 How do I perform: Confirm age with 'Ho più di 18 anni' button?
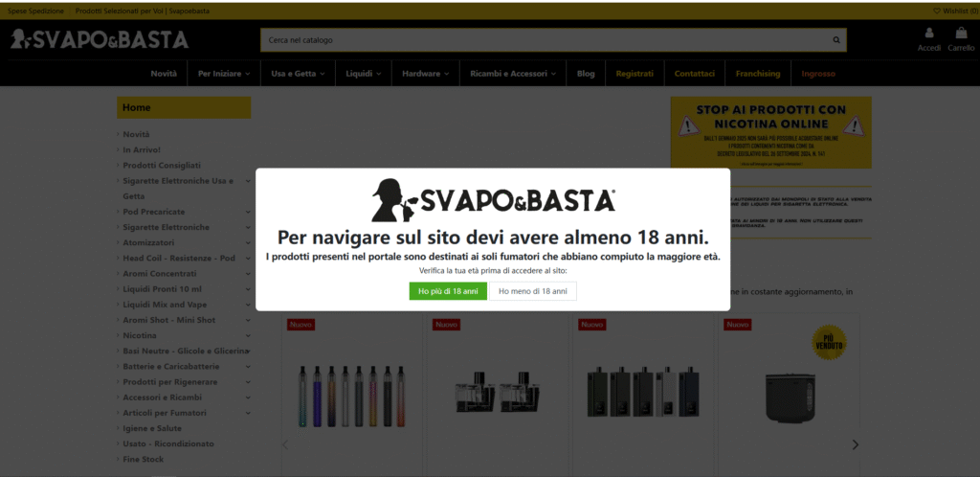[448, 291]
